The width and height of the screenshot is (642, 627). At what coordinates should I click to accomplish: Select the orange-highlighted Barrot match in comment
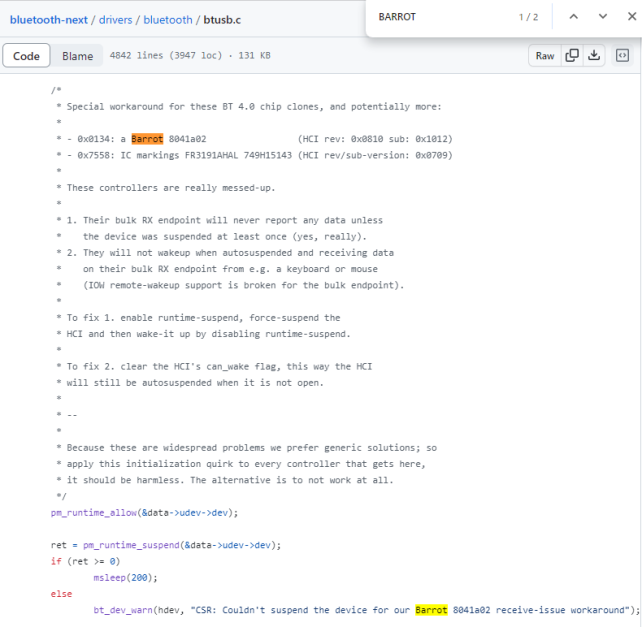coord(147,139)
